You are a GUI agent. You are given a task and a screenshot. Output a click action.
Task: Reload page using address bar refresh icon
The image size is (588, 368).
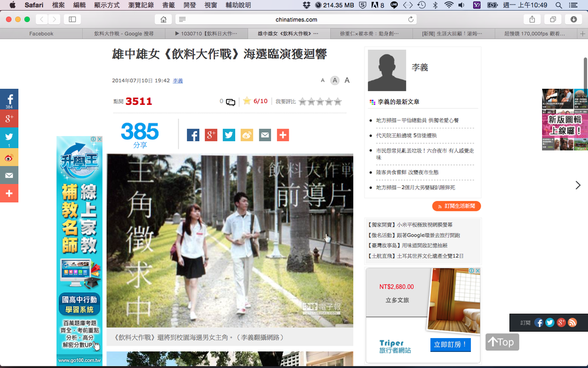[411, 19]
